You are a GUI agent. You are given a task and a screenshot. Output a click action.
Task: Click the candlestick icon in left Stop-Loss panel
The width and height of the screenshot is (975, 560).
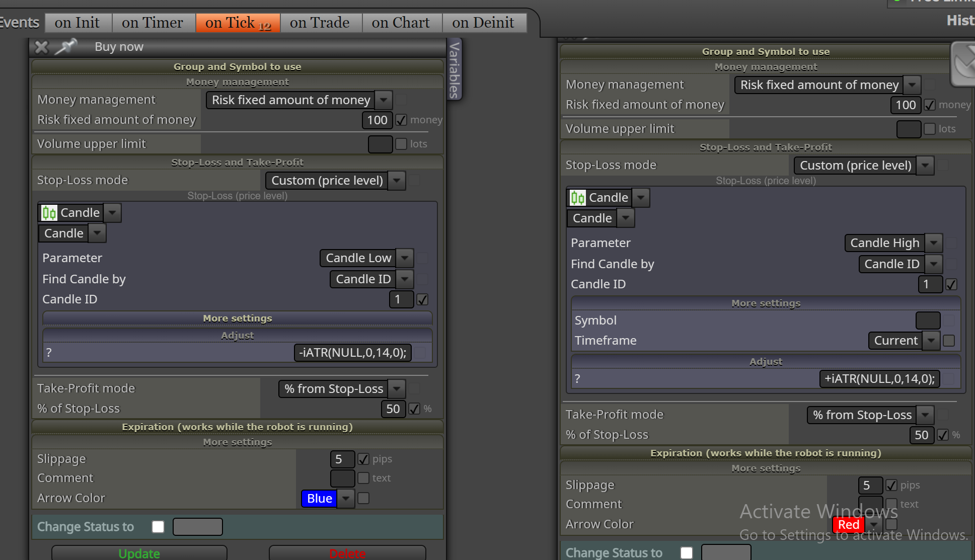pos(49,213)
